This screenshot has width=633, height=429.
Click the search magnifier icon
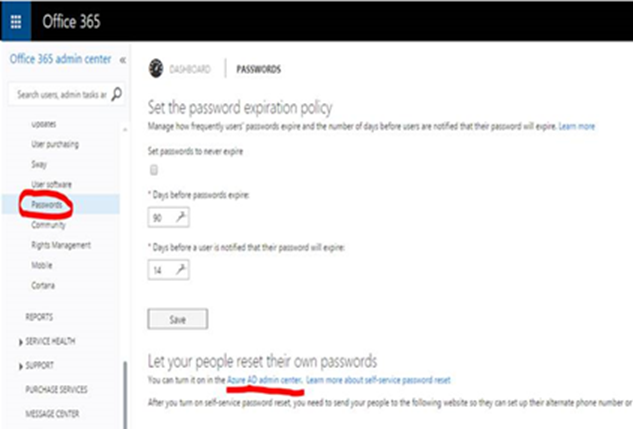point(117,94)
